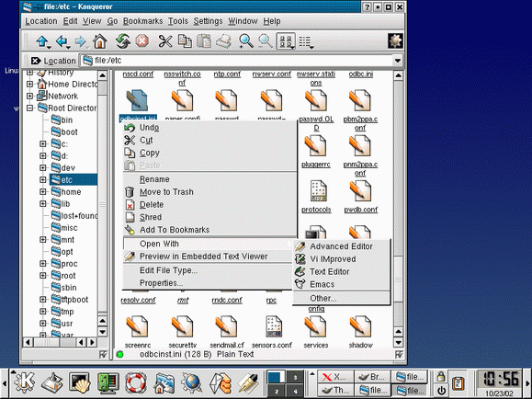Expand the usr folder node
532x399 pixels.
43,324
